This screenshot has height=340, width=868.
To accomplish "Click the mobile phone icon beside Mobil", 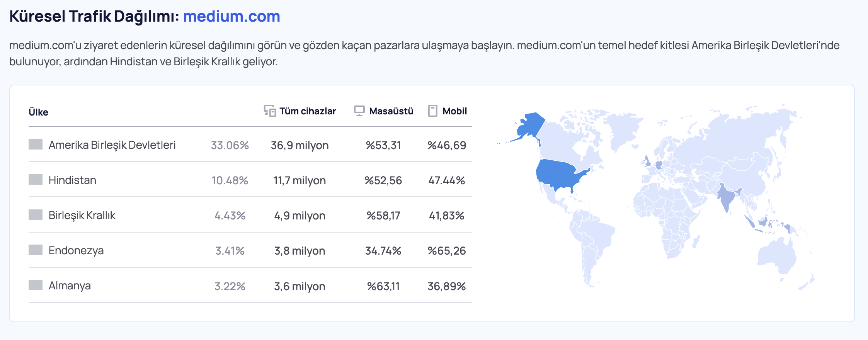I will pyautogui.click(x=432, y=111).
